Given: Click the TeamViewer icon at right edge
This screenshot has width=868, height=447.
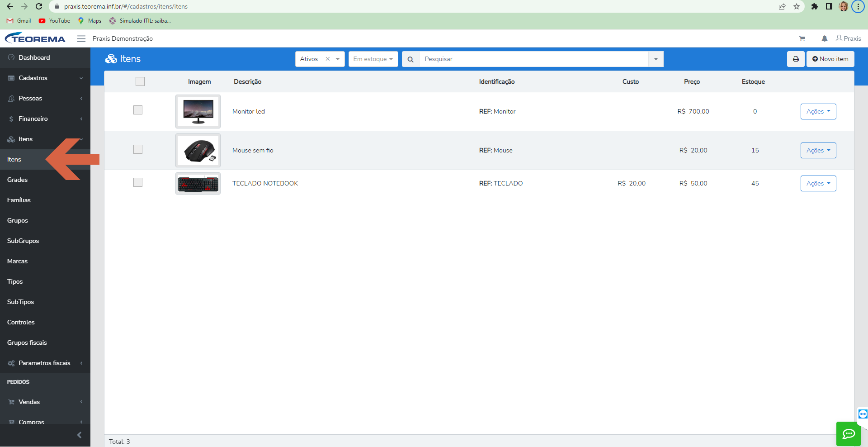Looking at the screenshot, I should [x=863, y=414].
